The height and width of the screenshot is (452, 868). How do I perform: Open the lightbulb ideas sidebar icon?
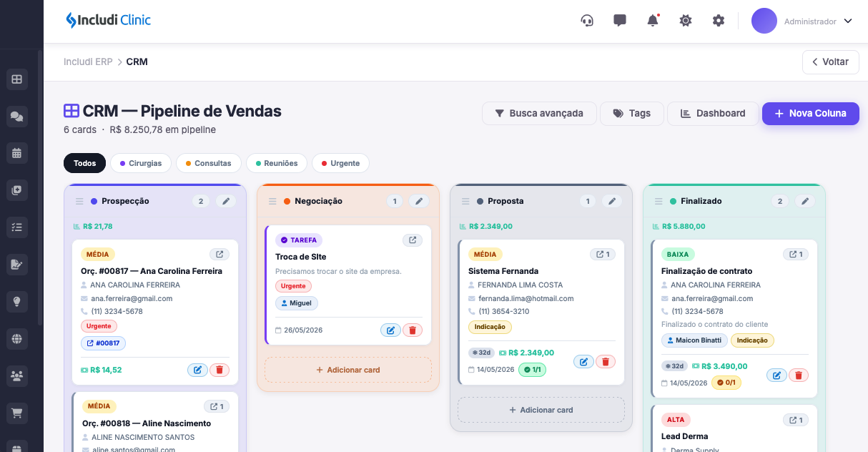(x=16, y=302)
